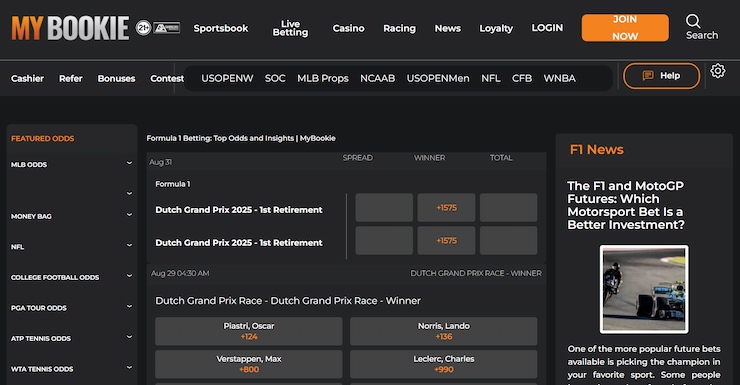This screenshot has height=385, width=740.
Task: Select the USOPENMen quick link
Action: click(x=438, y=78)
